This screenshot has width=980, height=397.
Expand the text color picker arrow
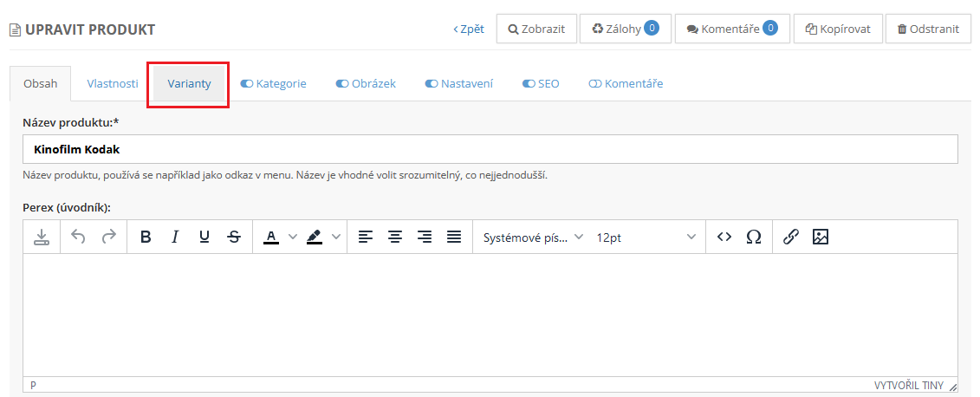point(292,237)
